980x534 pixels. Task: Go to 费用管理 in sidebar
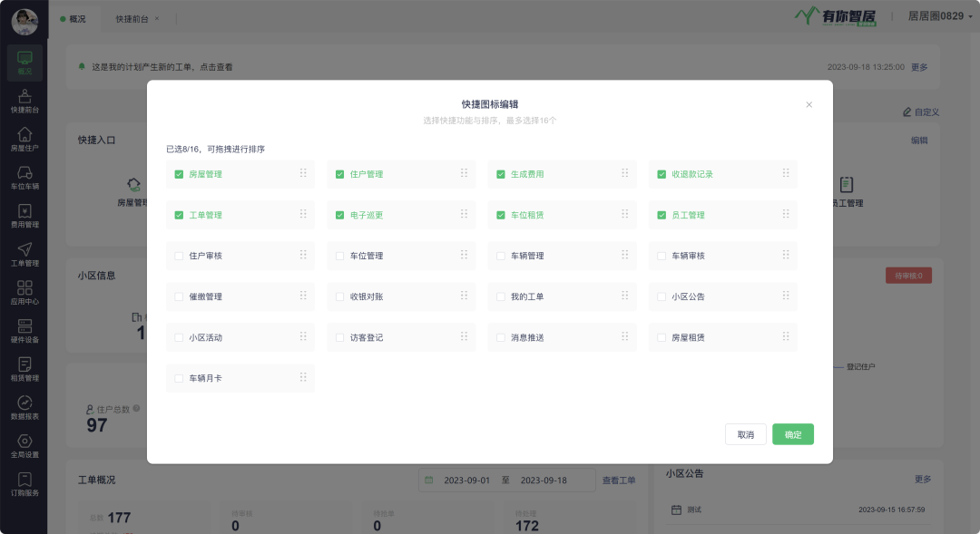tap(24, 216)
